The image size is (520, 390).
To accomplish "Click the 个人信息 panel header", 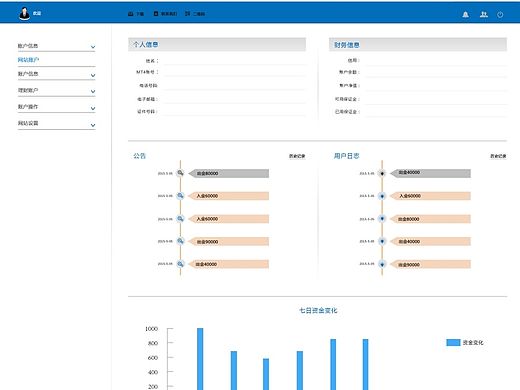I will pyautogui.click(x=217, y=44).
